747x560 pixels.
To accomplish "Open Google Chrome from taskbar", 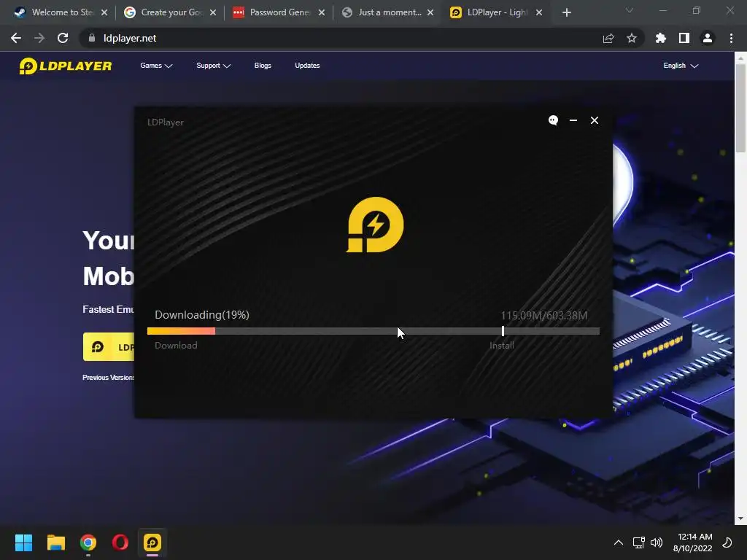I will (88, 542).
